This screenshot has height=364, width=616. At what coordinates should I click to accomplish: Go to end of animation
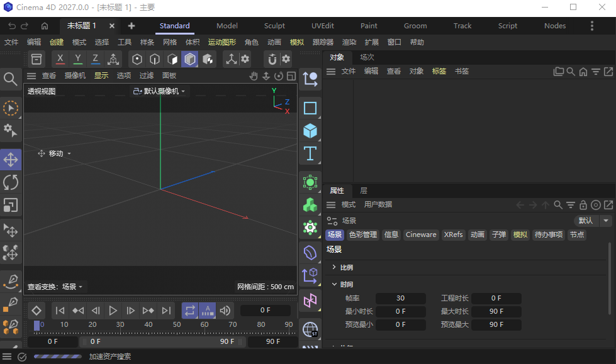pyautogui.click(x=166, y=311)
